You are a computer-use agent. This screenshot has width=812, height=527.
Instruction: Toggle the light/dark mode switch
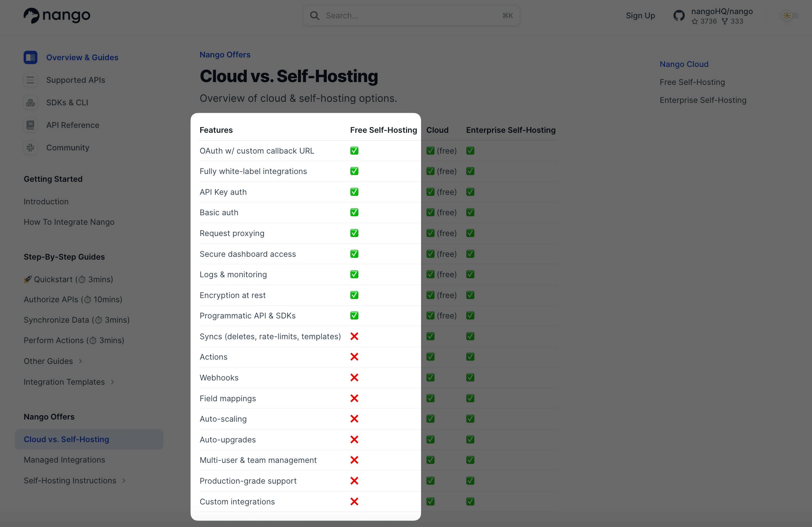click(x=790, y=15)
